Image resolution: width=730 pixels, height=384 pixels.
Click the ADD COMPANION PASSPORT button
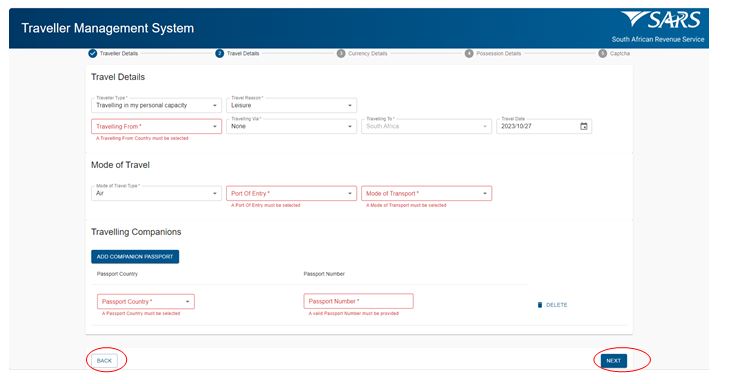(135, 256)
